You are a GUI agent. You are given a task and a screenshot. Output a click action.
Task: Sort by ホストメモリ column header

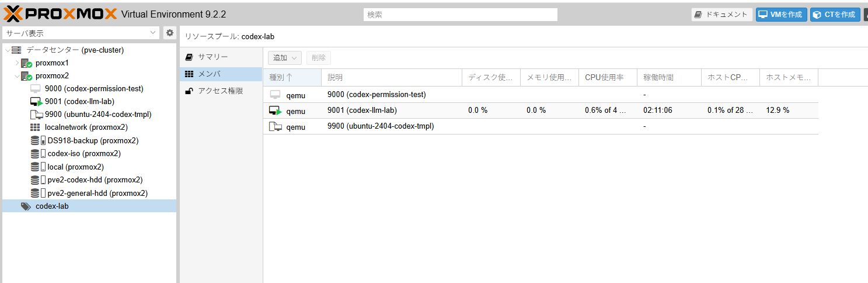[789, 77]
